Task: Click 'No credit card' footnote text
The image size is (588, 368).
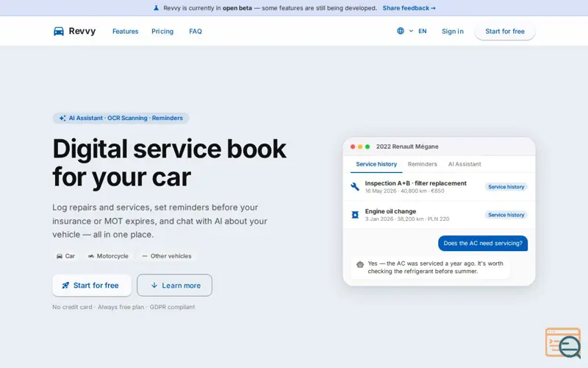Action: point(72,307)
